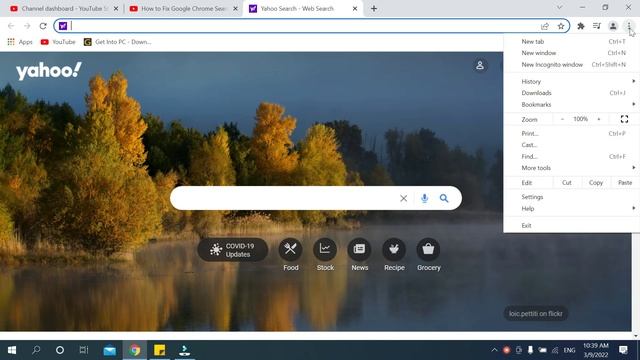Go back to previous page
640x360 pixels.
coord(11,26)
